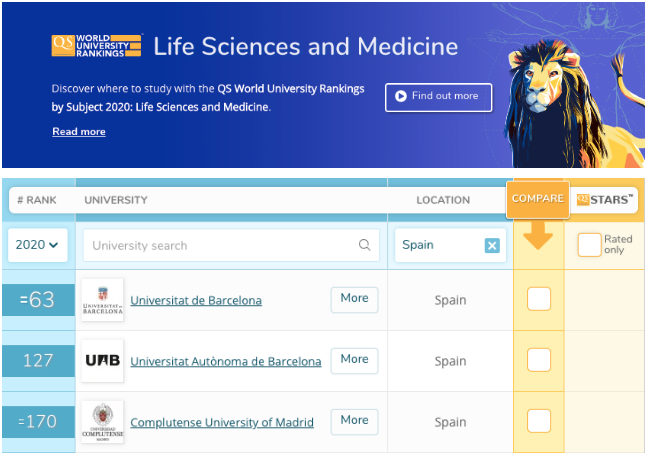Click the University search input field
The image size is (653, 457).
[x=220, y=245]
